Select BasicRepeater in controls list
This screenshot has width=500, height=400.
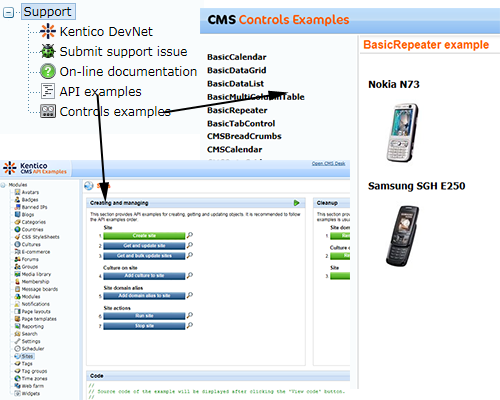237,110
